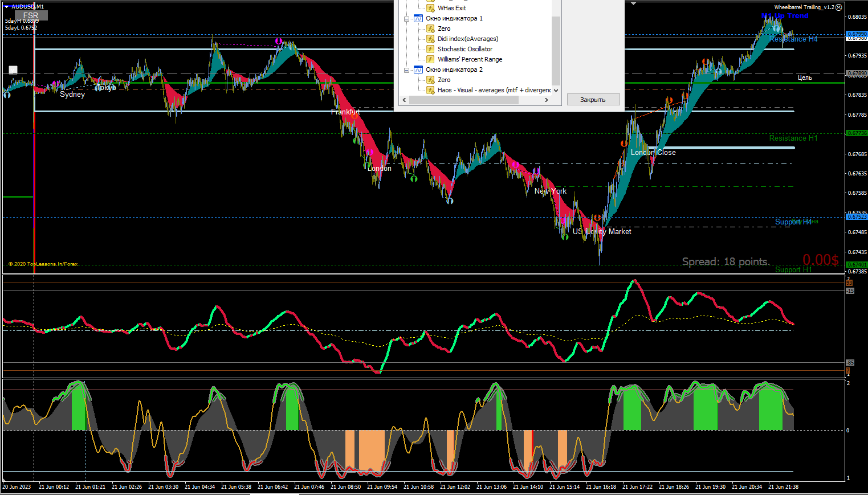This screenshot has height=495, width=868.
Task: Click the Окно индикатора 1 window icon
Action: (418, 18)
